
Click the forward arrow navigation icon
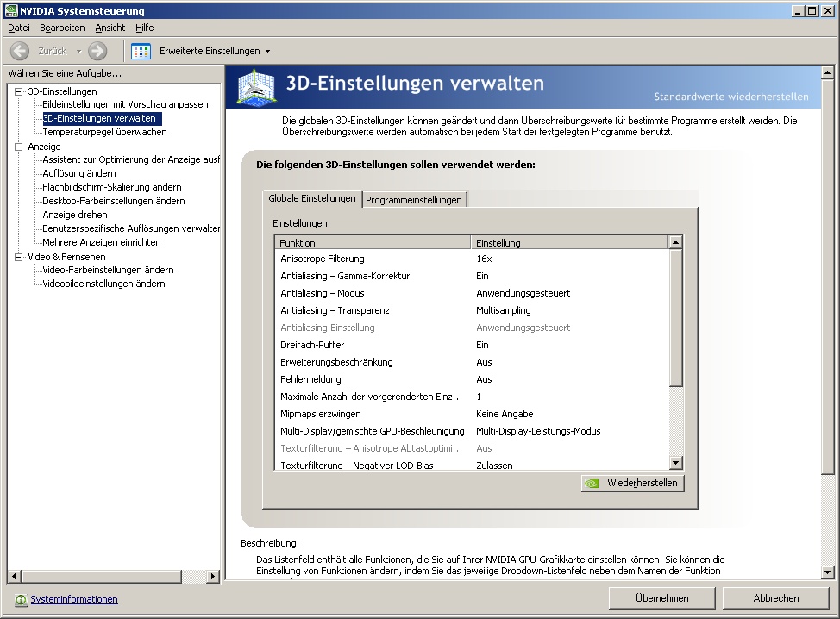(x=97, y=51)
